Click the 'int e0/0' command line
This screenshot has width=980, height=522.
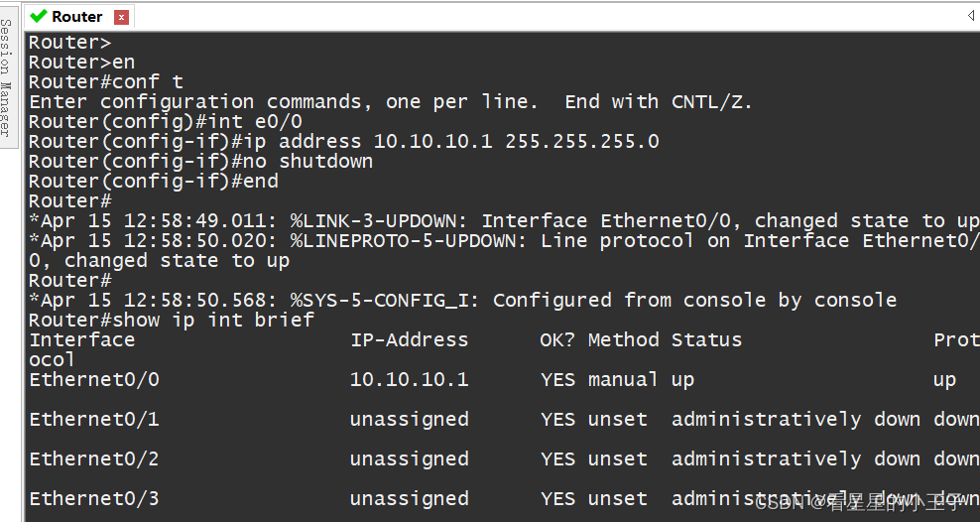click(166, 121)
